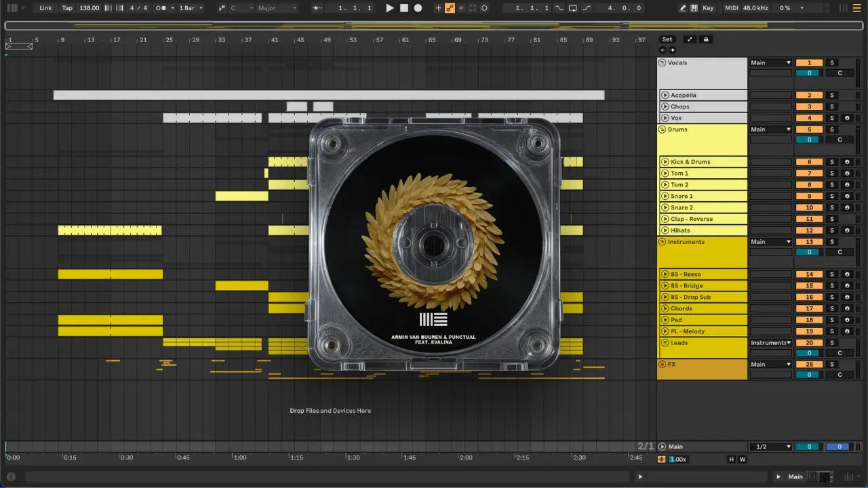The width and height of the screenshot is (868, 488).
Task: Toggle the Key map mode button
Action: coord(709,8)
